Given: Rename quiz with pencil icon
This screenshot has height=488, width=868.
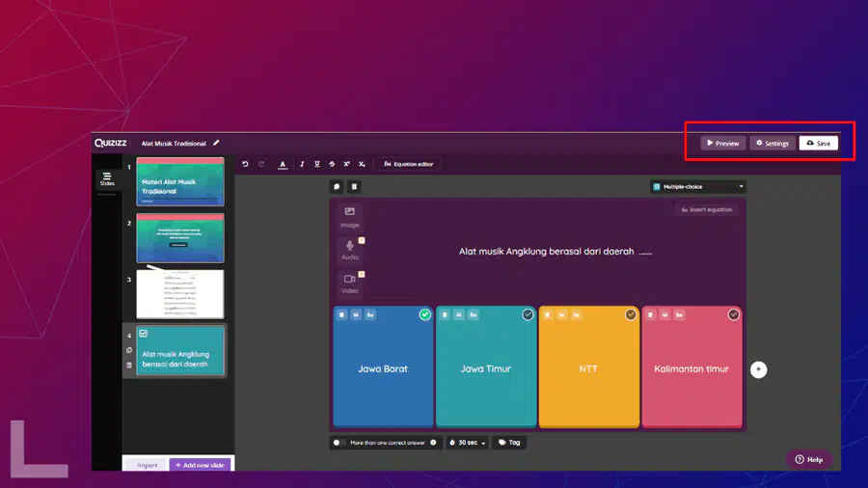Looking at the screenshot, I should [x=216, y=143].
